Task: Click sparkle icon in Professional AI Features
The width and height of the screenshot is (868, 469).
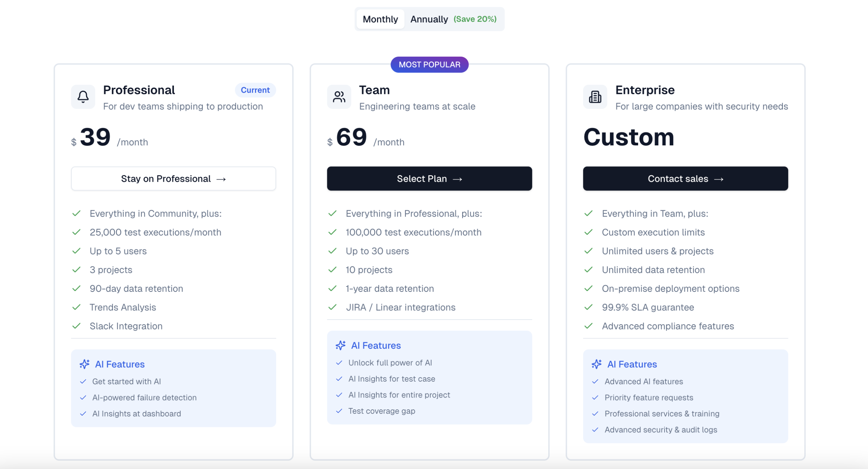Action: pyautogui.click(x=84, y=364)
